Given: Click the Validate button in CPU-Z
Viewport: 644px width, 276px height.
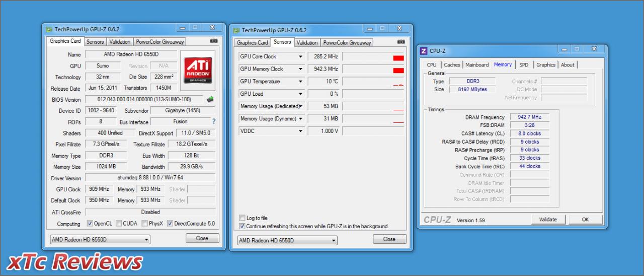Looking at the screenshot, I should click(x=548, y=219).
